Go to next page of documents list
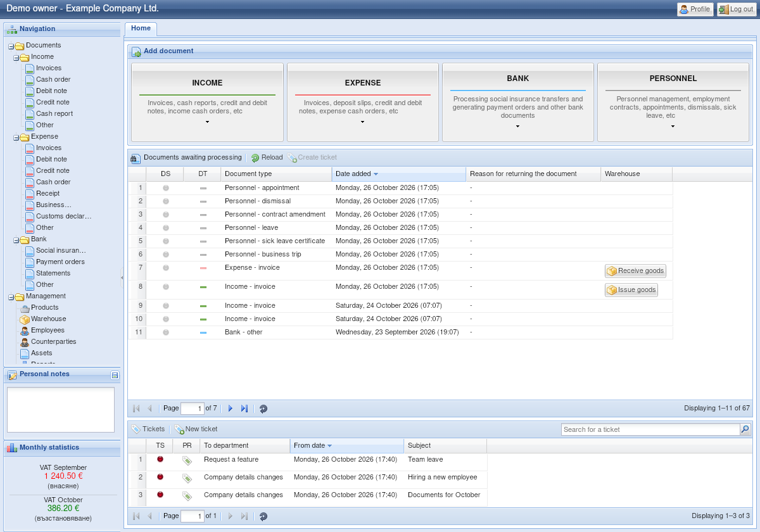The height and width of the screenshot is (532, 760). [x=231, y=409]
